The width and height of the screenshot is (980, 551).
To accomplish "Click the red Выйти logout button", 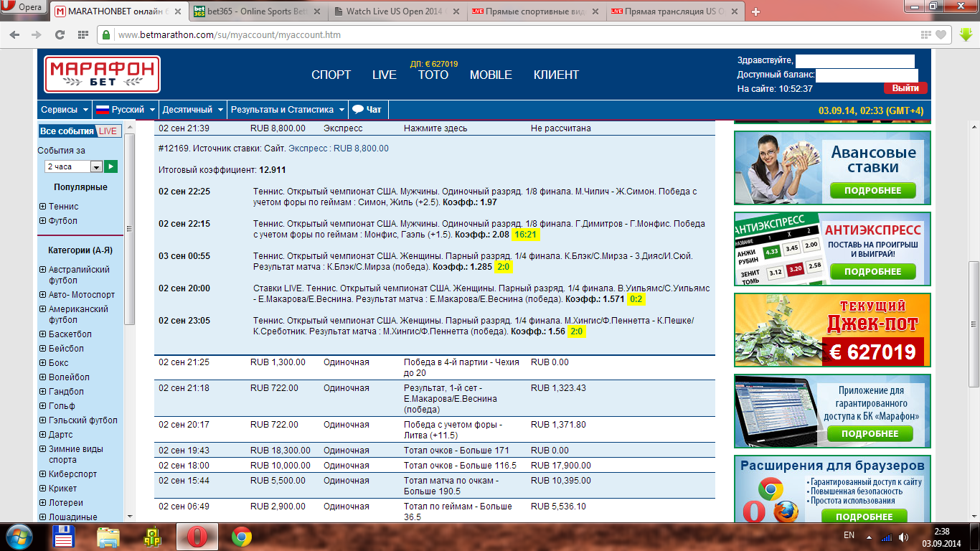I will pos(905,88).
